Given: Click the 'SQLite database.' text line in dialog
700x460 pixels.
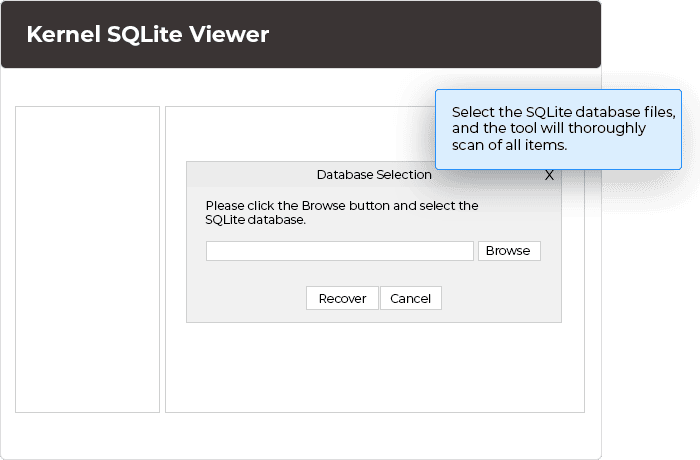Looking at the screenshot, I should (x=255, y=220).
